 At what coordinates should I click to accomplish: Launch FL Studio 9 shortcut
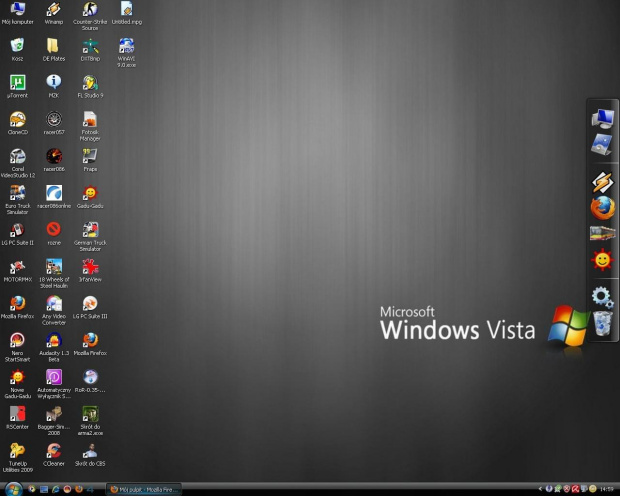click(90, 87)
